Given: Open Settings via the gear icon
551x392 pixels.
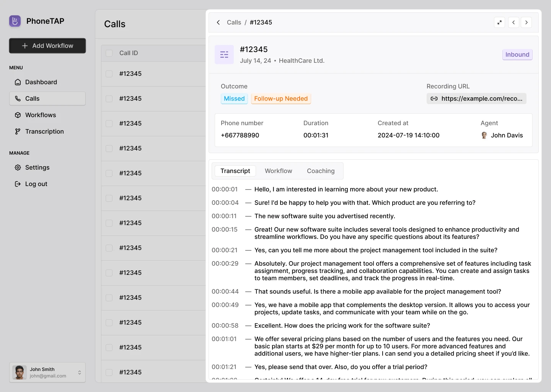Looking at the screenshot, I should tap(18, 168).
